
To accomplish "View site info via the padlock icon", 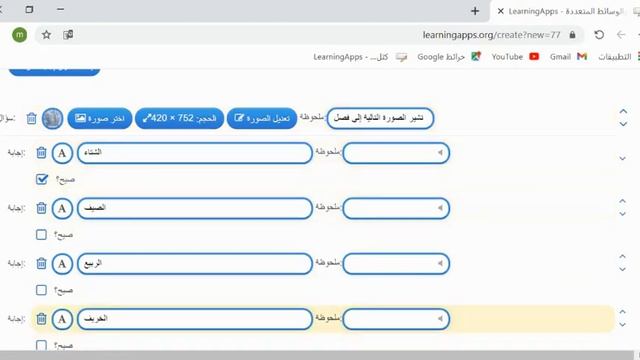I will [x=572, y=35].
